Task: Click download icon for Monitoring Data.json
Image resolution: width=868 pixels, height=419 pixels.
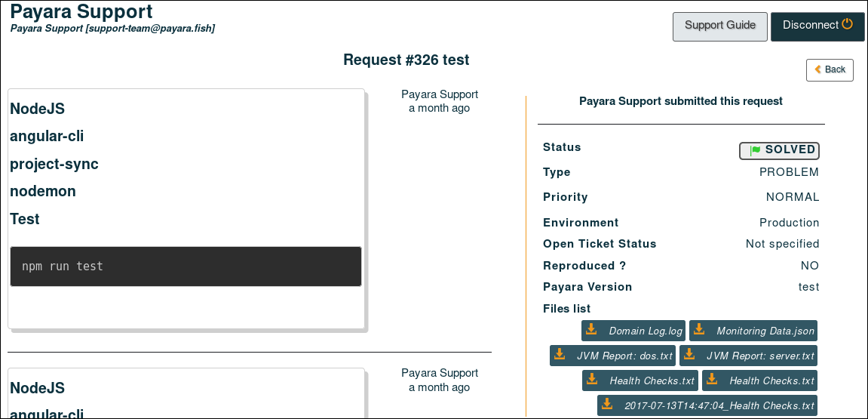Action: (x=699, y=330)
